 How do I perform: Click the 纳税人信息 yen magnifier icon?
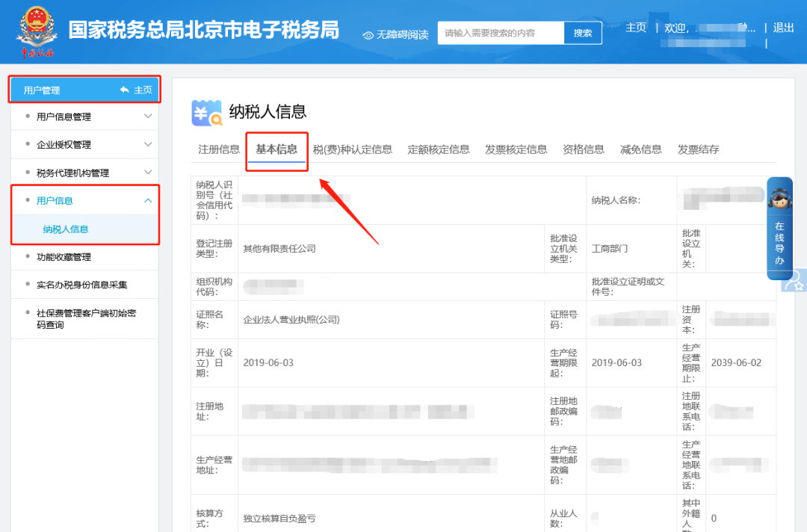click(207, 113)
